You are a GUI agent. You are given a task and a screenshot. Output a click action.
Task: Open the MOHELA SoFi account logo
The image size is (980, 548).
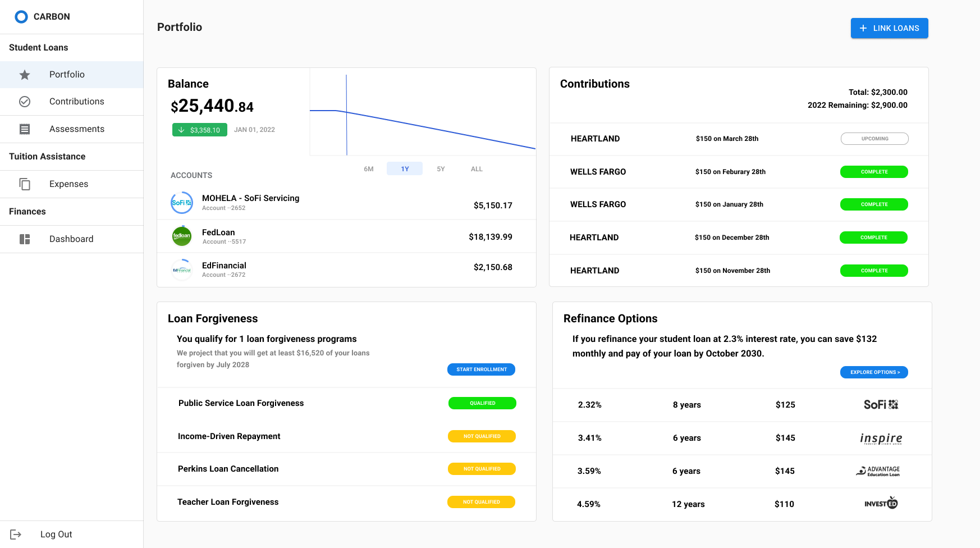pyautogui.click(x=182, y=203)
